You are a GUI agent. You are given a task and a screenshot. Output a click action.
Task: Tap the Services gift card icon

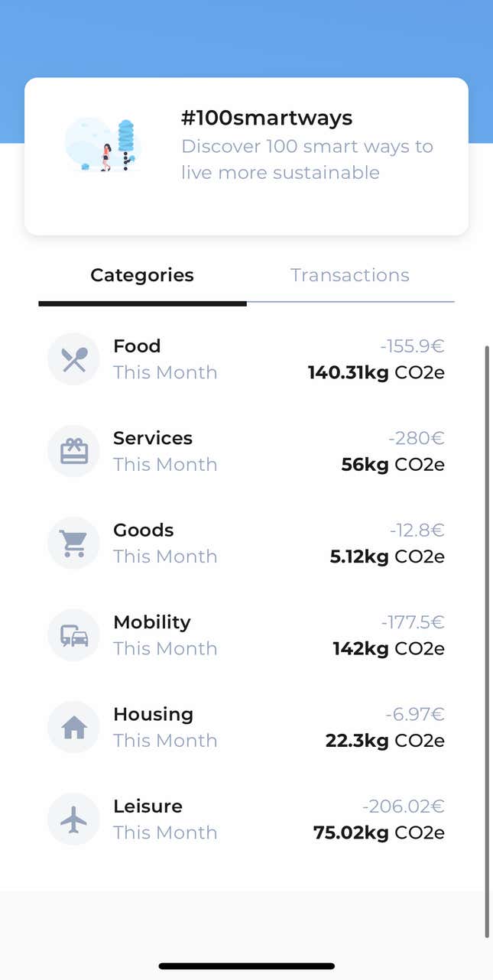pos(74,451)
